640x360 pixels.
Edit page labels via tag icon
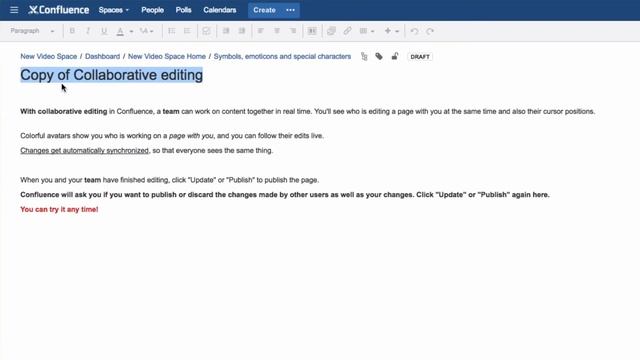379,57
